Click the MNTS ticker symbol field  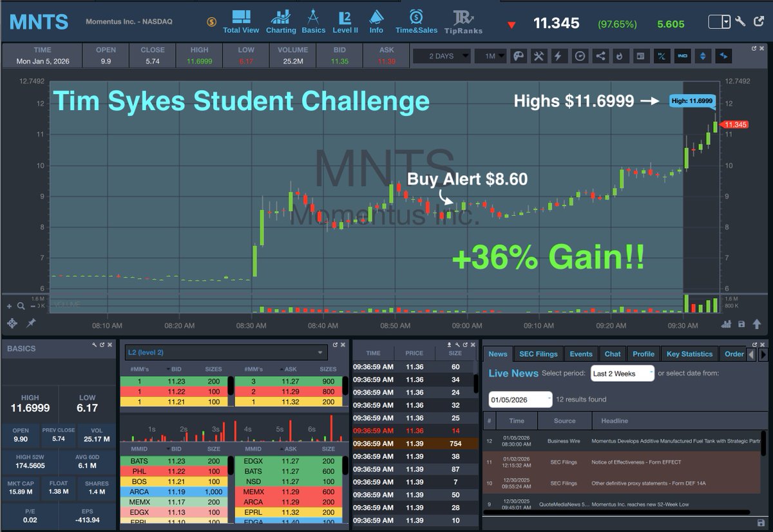[39, 22]
